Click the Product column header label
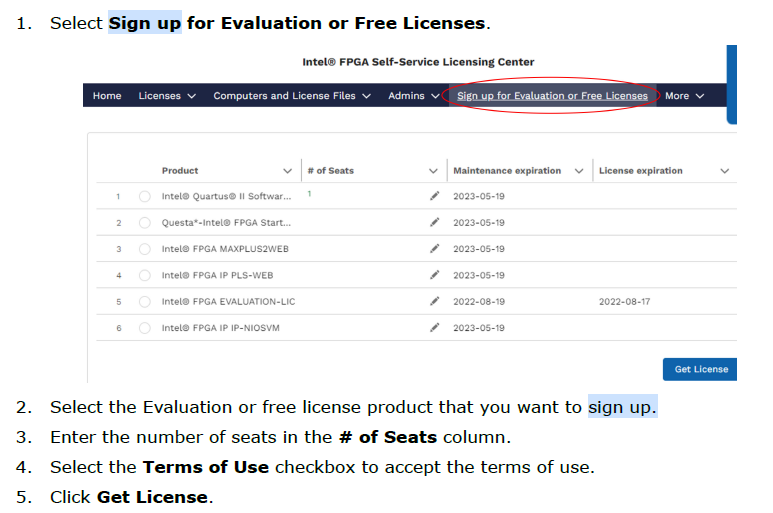 click(180, 171)
